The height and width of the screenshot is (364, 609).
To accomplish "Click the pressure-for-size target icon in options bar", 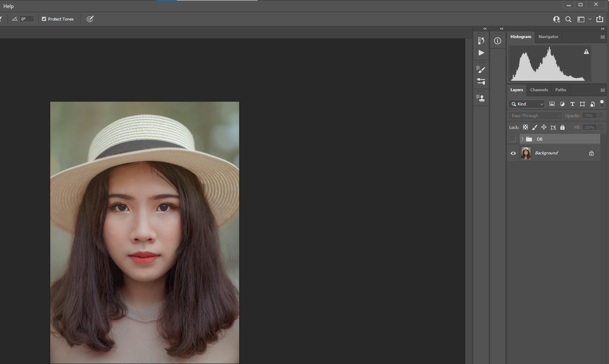I will (x=90, y=19).
